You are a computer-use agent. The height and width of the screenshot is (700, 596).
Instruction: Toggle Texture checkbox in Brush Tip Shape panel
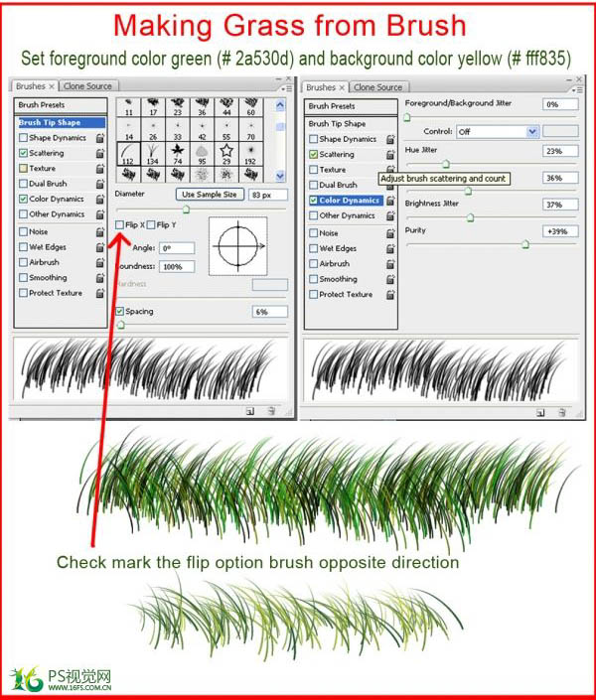(x=23, y=169)
